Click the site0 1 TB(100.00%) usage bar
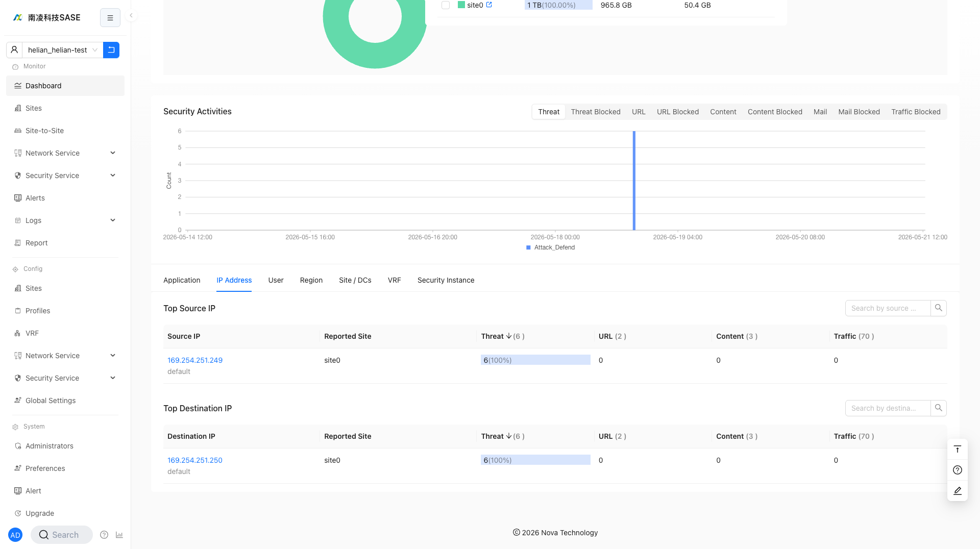The width and height of the screenshot is (980, 549). pyautogui.click(x=558, y=5)
